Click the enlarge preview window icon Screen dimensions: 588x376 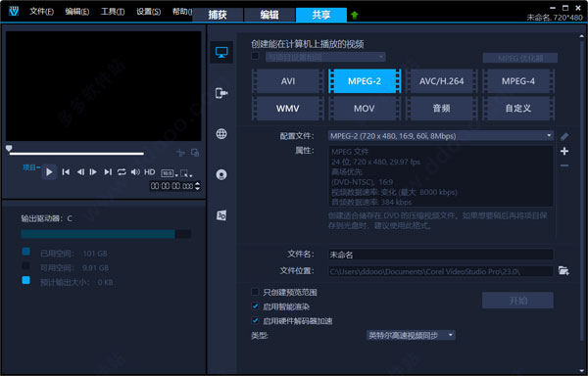click(x=195, y=153)
